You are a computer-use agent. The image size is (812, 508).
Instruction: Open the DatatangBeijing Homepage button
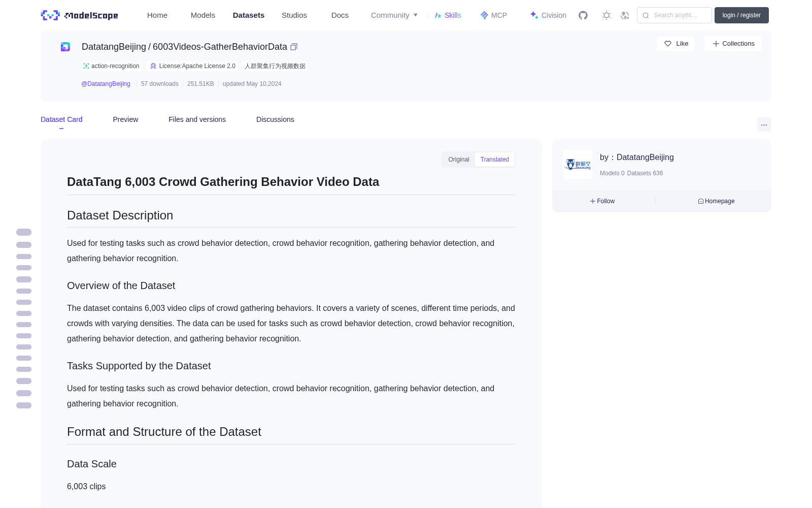[x=716, y=201]
